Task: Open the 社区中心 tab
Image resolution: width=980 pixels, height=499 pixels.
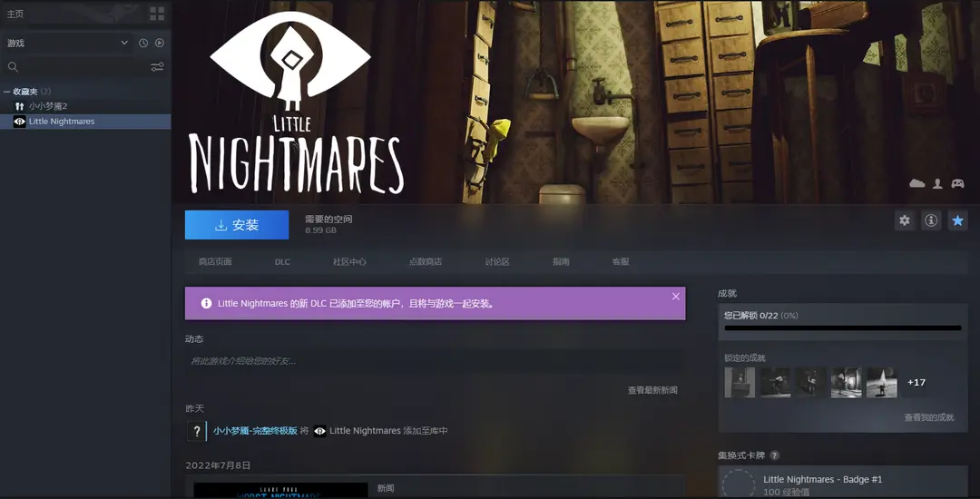Action: tap(349, 261)
